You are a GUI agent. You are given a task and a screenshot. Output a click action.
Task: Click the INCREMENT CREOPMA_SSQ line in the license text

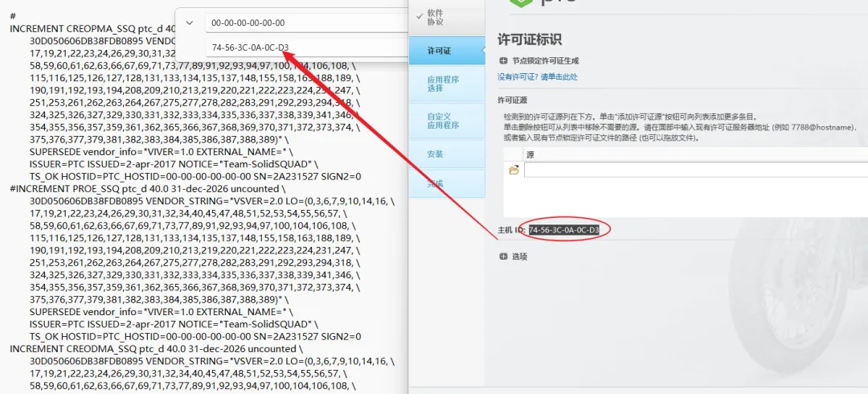click(93, 29)
